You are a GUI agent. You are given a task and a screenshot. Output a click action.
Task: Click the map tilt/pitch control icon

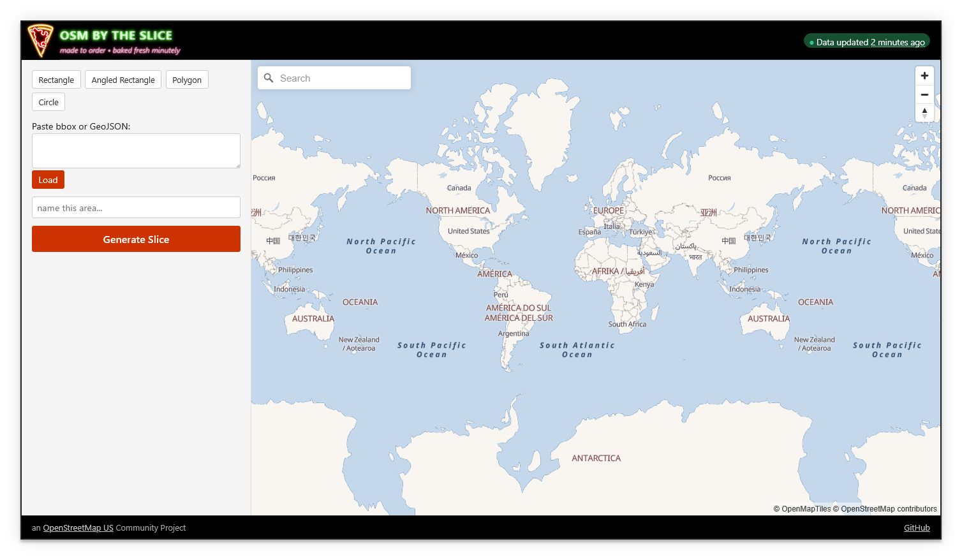pyautogui.click(x=924, y=113)
